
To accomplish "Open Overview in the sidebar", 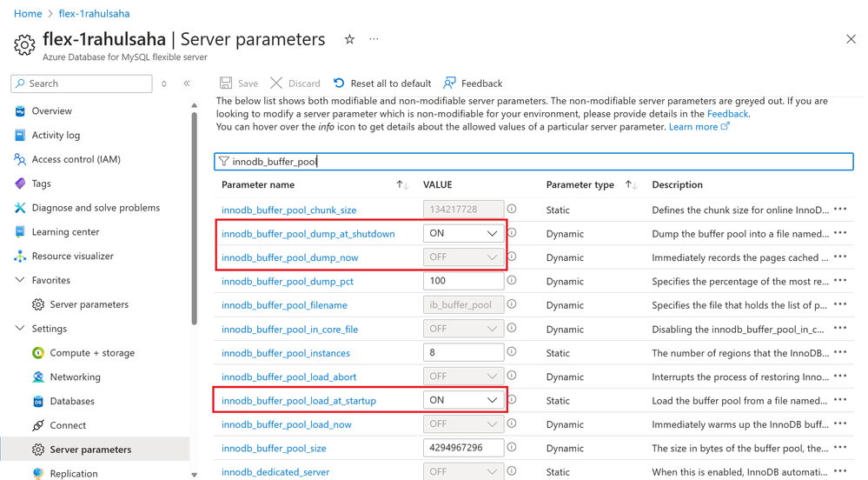I will tap(51, 110).
